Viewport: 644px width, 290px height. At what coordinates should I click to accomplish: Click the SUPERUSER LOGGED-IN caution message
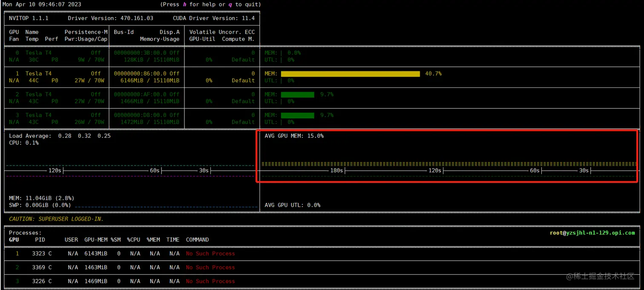point(55,219)
